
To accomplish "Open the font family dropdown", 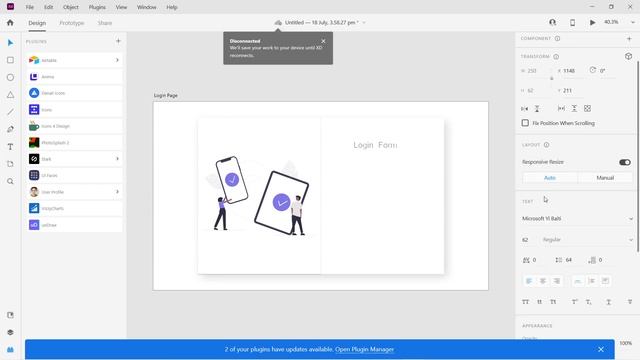I will (x=631, y=219).
